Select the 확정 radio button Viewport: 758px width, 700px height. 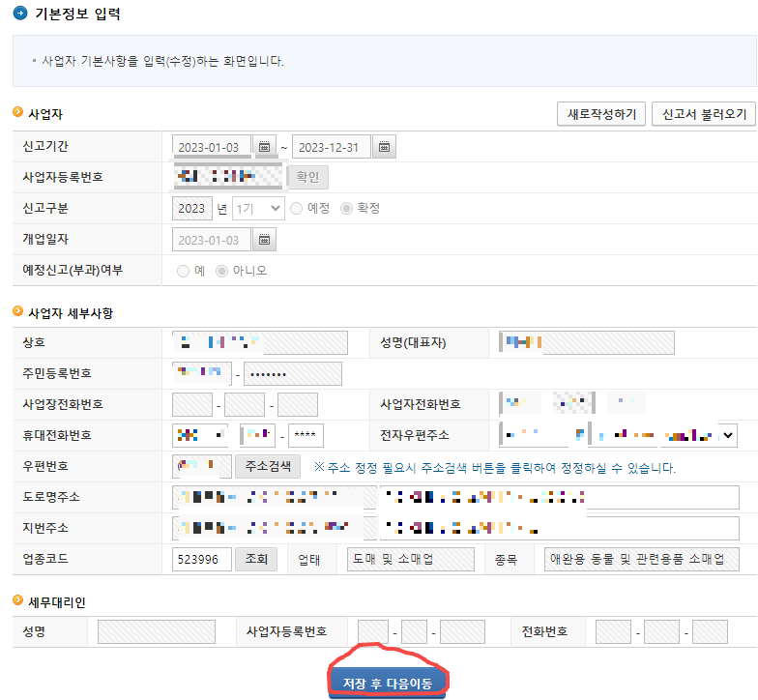click(346, 209)
